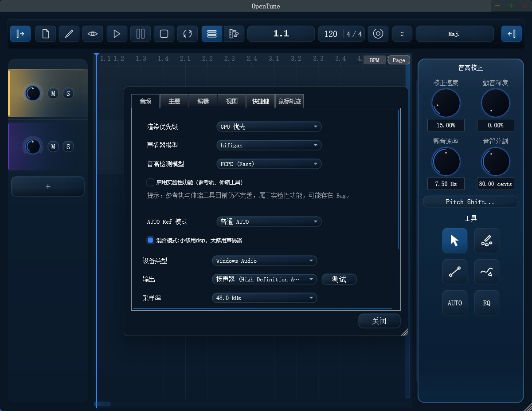
Task: Open the key selector showing C
Action: pos(402,34)
